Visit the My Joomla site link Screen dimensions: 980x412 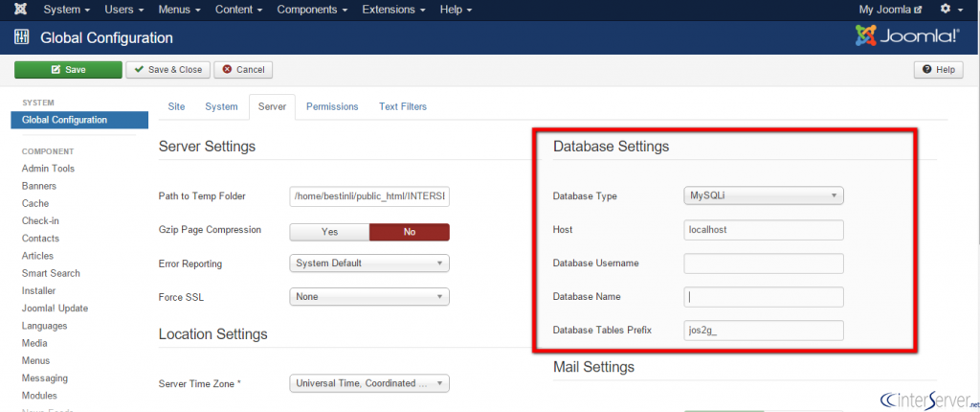coord(890,10)
